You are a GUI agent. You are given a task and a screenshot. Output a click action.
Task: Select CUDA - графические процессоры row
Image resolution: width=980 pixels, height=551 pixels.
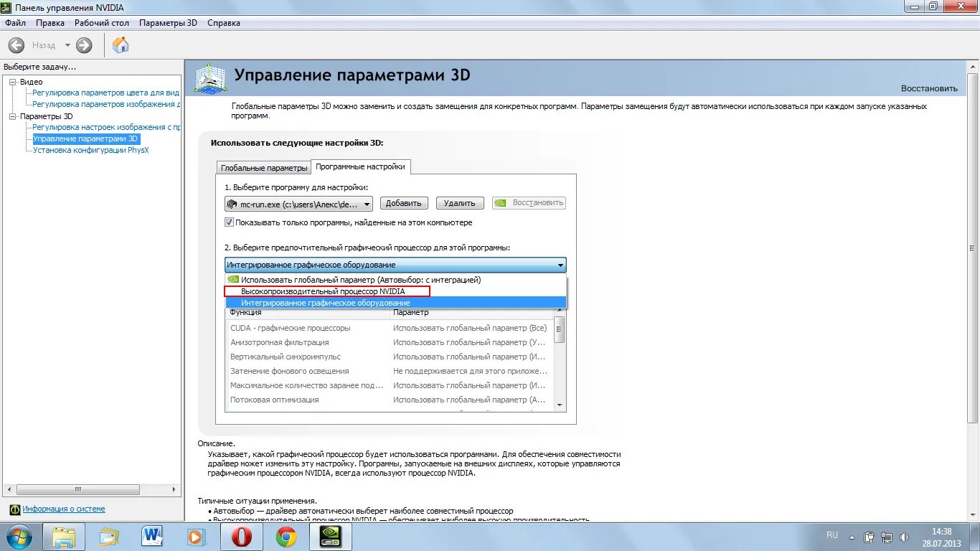tap(390, 328)
